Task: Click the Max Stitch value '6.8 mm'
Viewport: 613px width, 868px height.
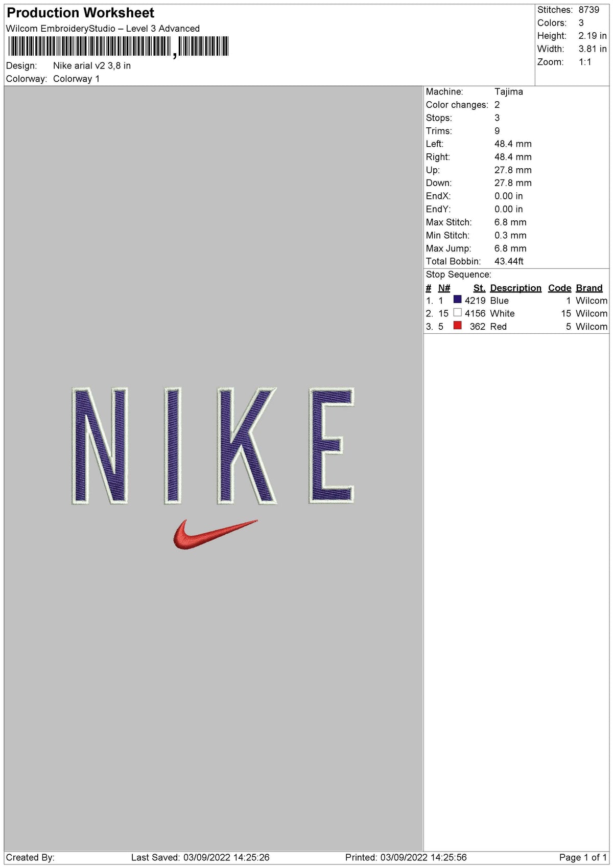Action: click(510, 222)
